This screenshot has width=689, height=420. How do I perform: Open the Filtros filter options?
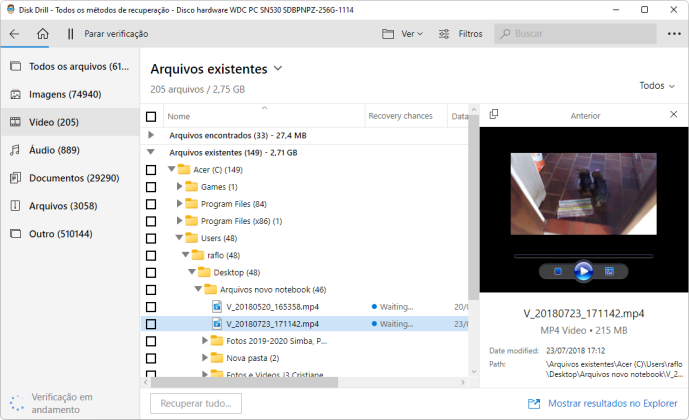click(x=461, y=34)
